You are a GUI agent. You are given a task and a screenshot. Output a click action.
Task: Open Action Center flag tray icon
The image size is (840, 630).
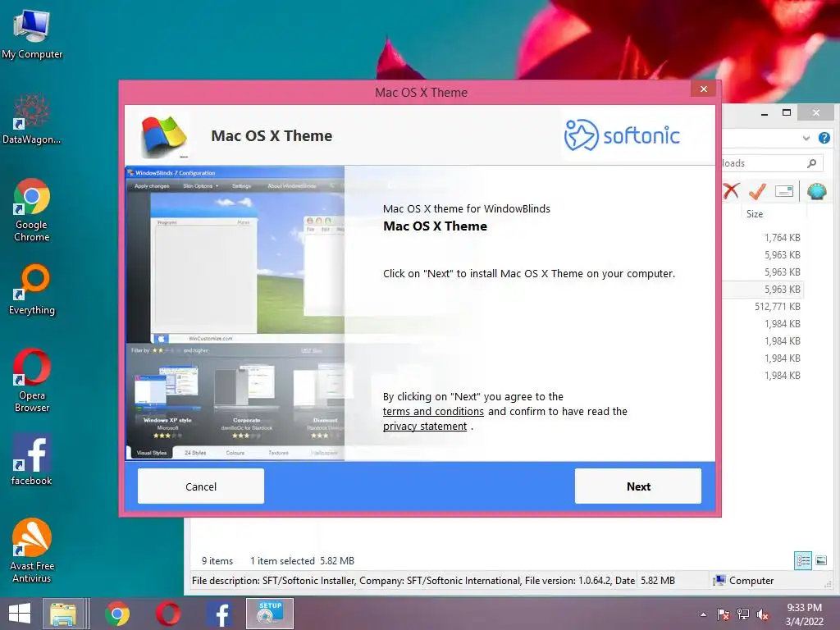click(723, 614)
